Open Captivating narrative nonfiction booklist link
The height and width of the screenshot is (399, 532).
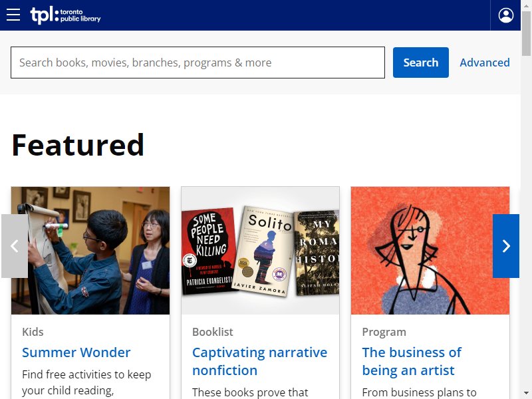click(259, 361)
